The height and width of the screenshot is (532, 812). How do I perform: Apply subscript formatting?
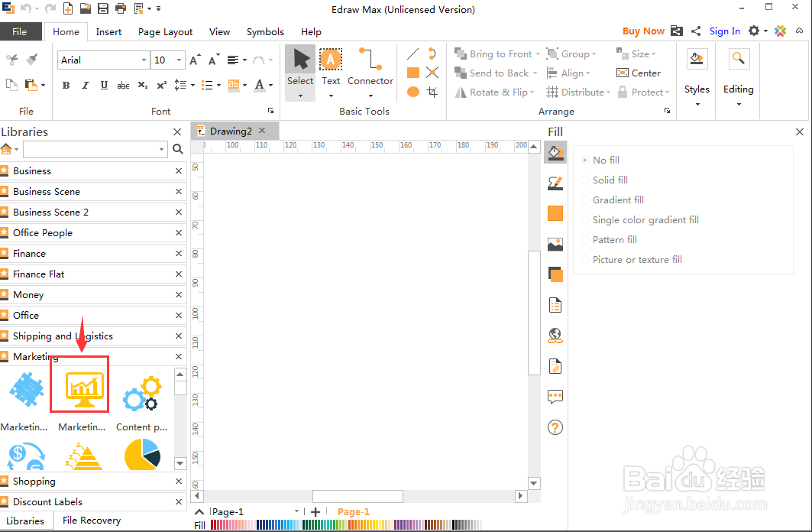coord(142,85)
